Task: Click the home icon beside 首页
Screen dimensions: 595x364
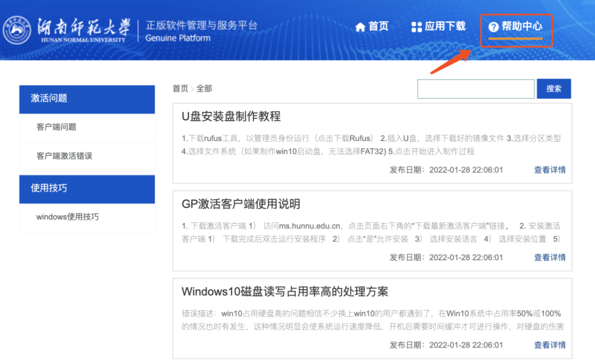Action: [360, 27]
